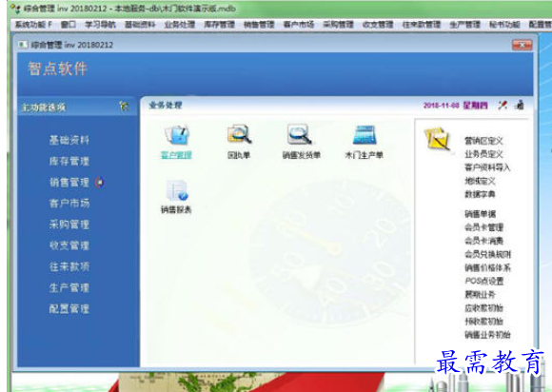Select 采购管理 in the left sidebar
Screen dimensions: 552x392
[x=69, y=225]
